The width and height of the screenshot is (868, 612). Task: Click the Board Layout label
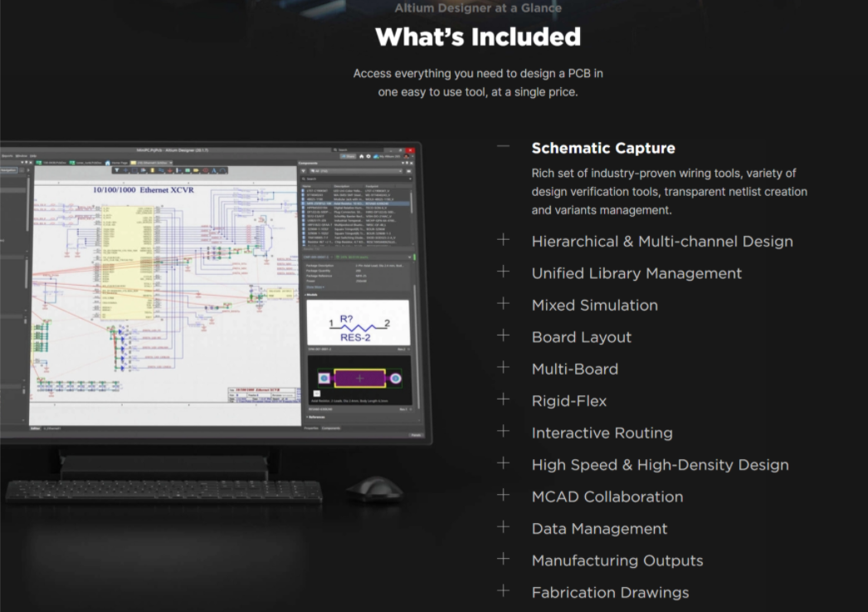tap(581, 337)
